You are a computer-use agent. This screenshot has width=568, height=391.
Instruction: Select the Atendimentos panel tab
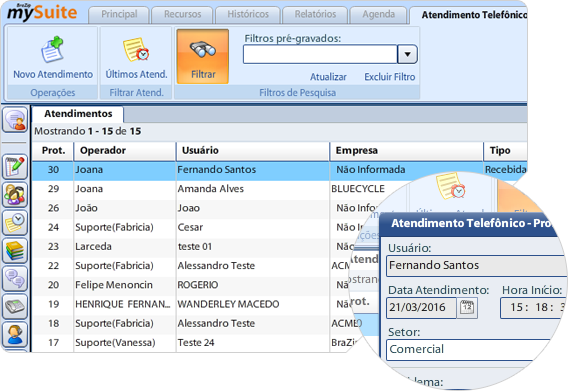(78, 114)
